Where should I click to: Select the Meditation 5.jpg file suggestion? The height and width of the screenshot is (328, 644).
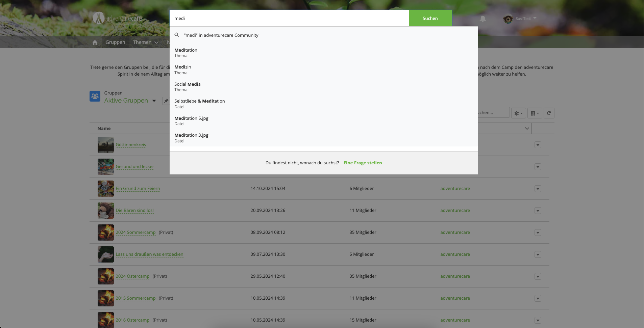point(191,121)
